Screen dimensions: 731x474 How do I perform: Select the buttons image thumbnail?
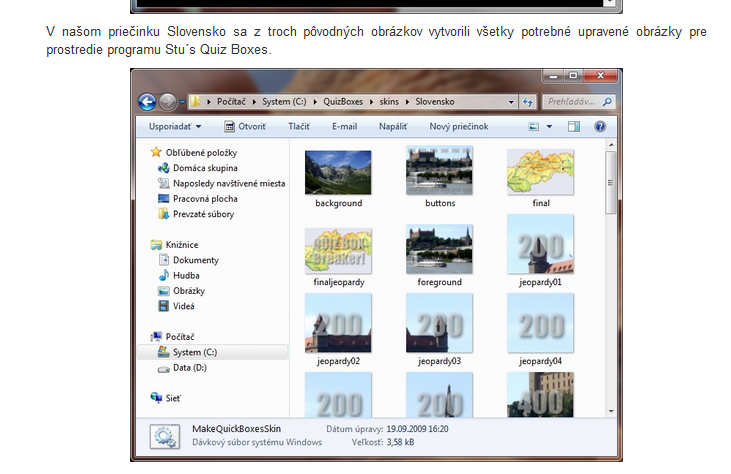pos(439,171)
